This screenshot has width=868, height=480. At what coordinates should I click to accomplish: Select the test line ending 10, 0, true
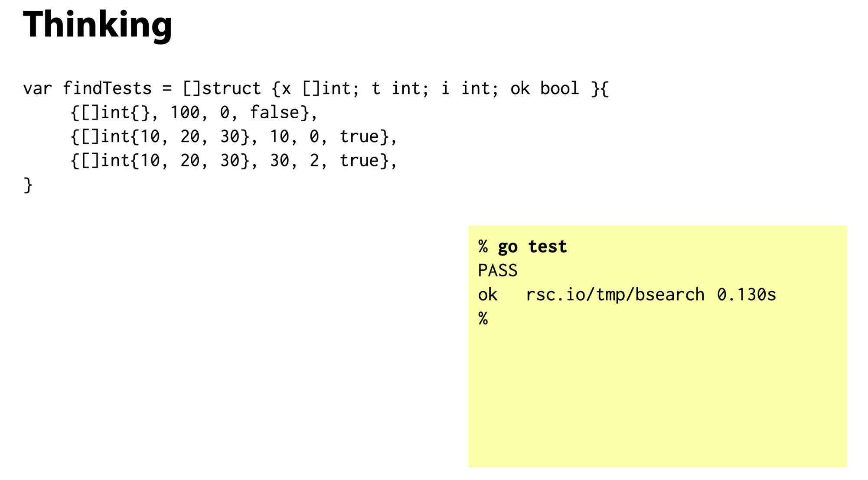tap(234, 136)
